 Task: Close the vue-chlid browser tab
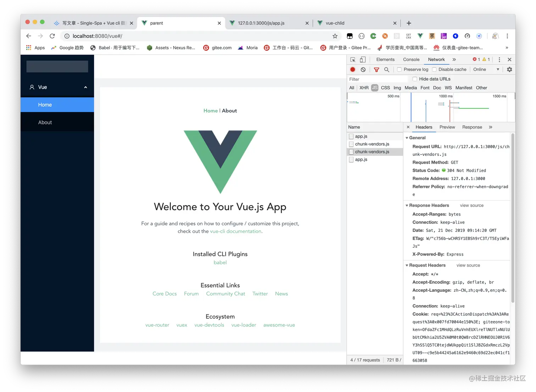pyautogui.click(x=395, y=23)
